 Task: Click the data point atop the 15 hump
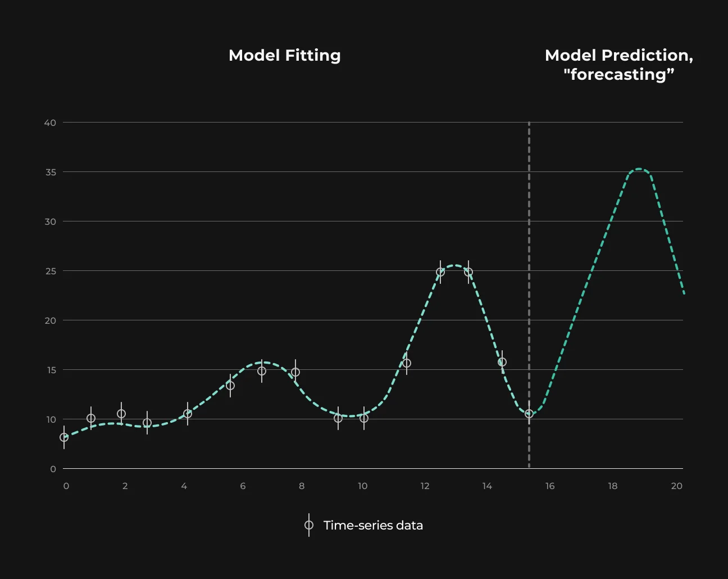pyautogui.click(x=262, y=371)
